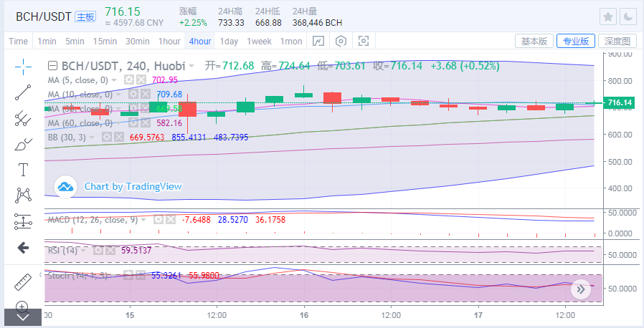Select the pitchfork drawing tool

[x=24, y=118]
